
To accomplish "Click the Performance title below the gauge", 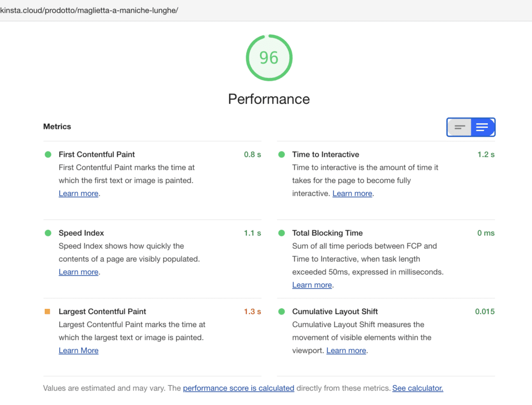I will point(269,99).
